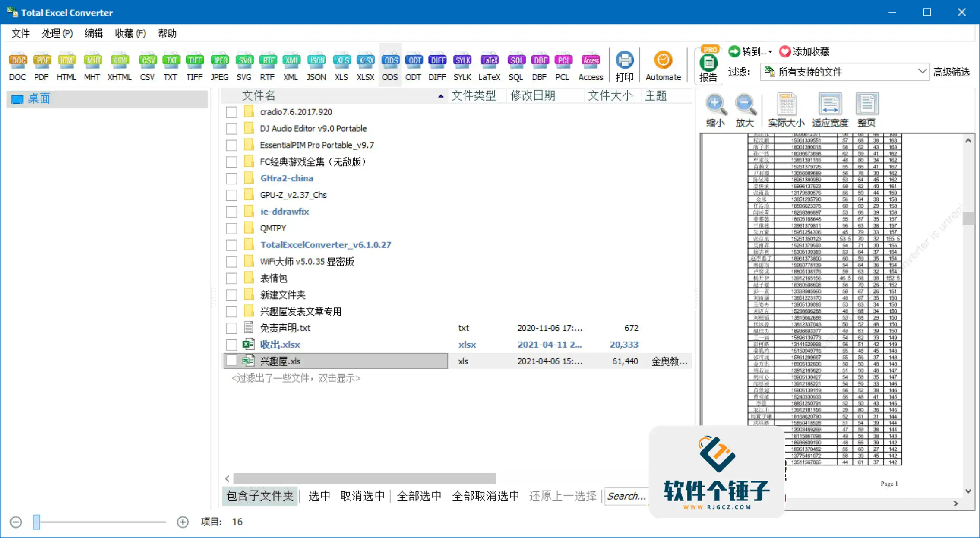The width and height of the screenshot is (980, 538).
Task: Show hidden files via 过滤出了一些文件 link
Action: (296, 378)
